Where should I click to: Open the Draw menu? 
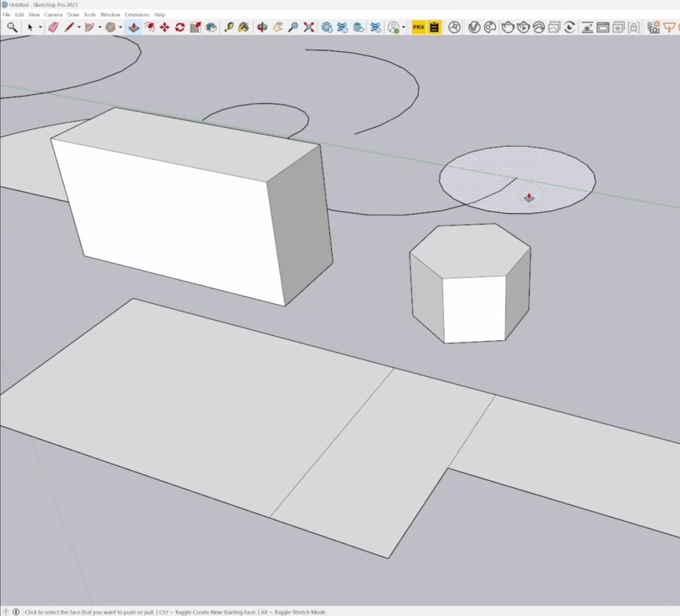coord(73,15)
